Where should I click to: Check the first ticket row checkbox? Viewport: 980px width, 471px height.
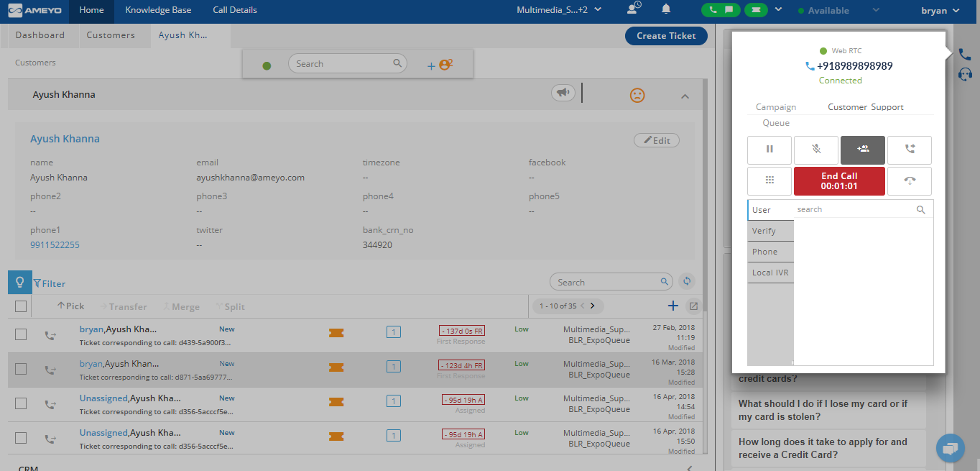tap(21, 334)
